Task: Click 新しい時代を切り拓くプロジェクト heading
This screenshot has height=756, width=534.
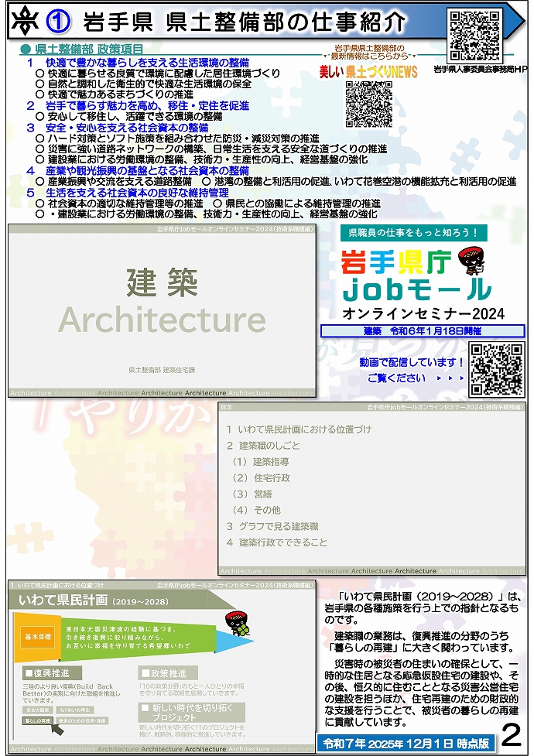Action: tap(192, 712)
